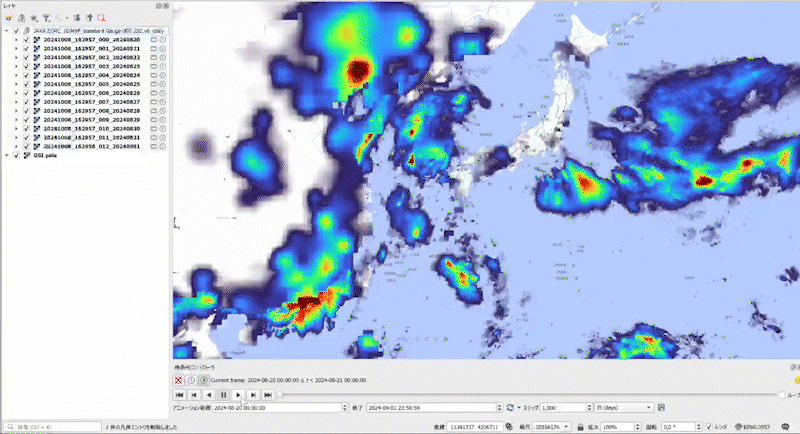
Task: Click the add group icon in layers toolbar
Action: coord(21,18)
